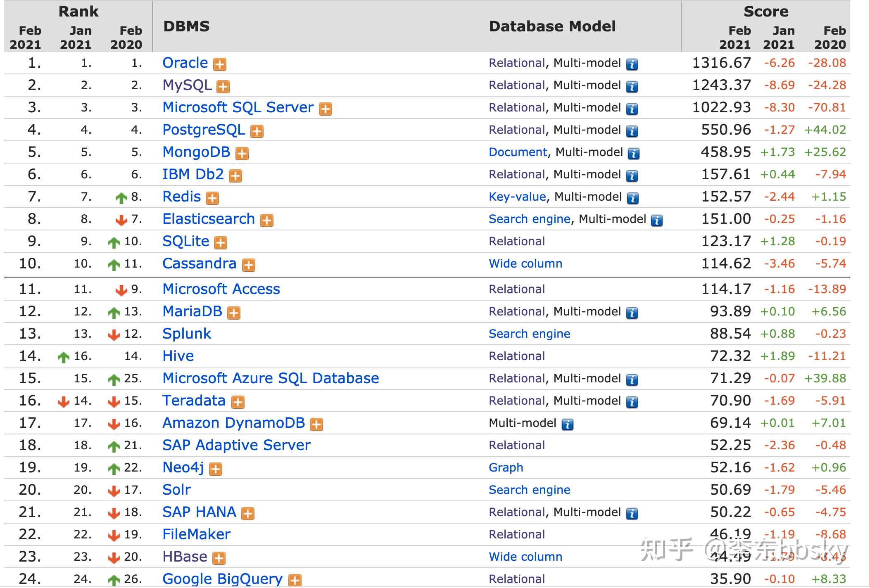Go to the PostgreSQL page
The height and width of the screenshot is (588, 870).
click(x=204, y=130)
